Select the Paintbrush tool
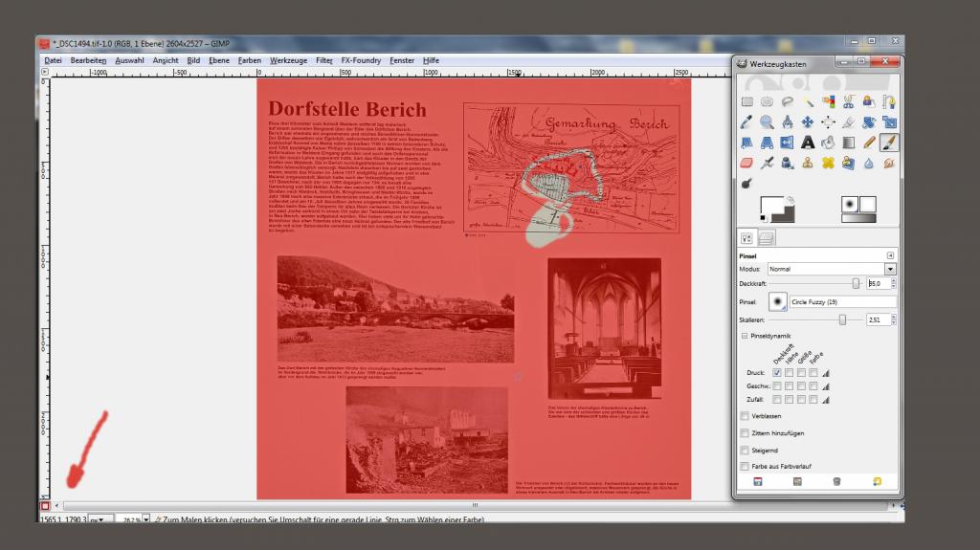980x550 pixels. point(889,143)
